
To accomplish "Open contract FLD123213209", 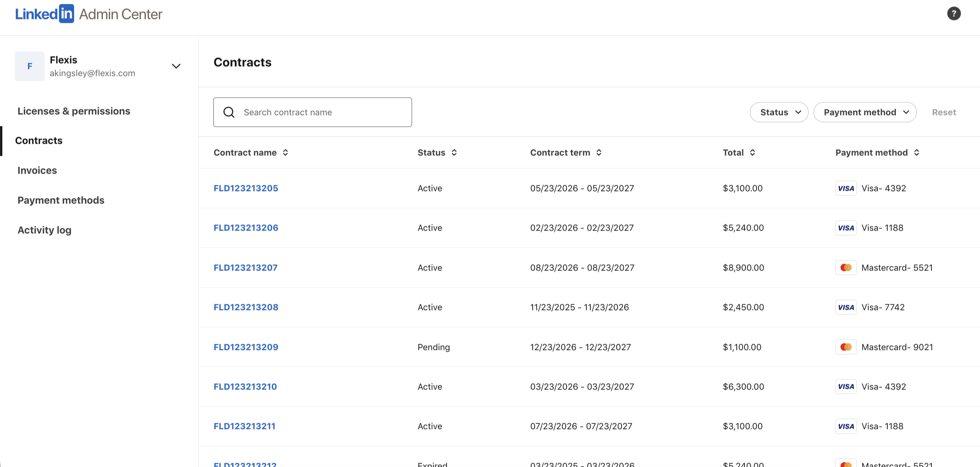I will click(x=246, y=347).
